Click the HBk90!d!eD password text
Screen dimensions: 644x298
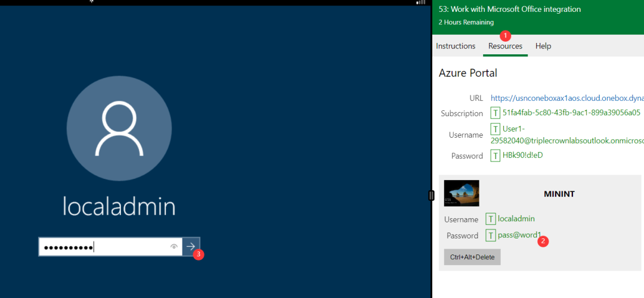pos(523,155)
